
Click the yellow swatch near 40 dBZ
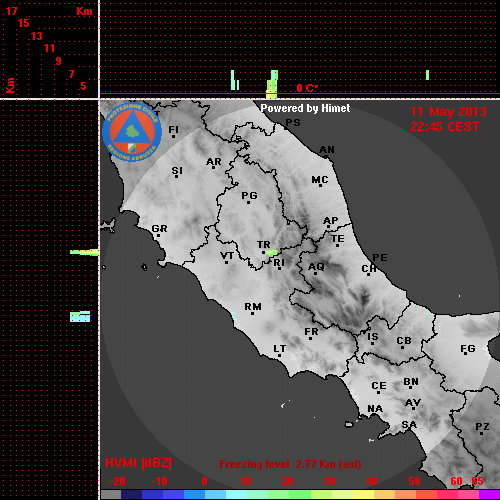363,494
